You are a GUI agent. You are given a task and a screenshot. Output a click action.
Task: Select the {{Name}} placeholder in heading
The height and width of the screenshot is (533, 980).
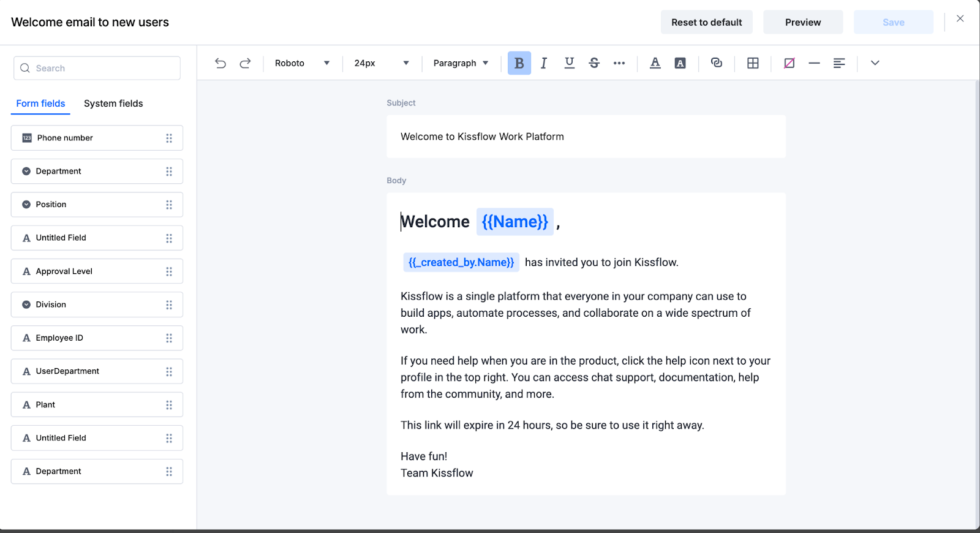(x=515, y=222)
